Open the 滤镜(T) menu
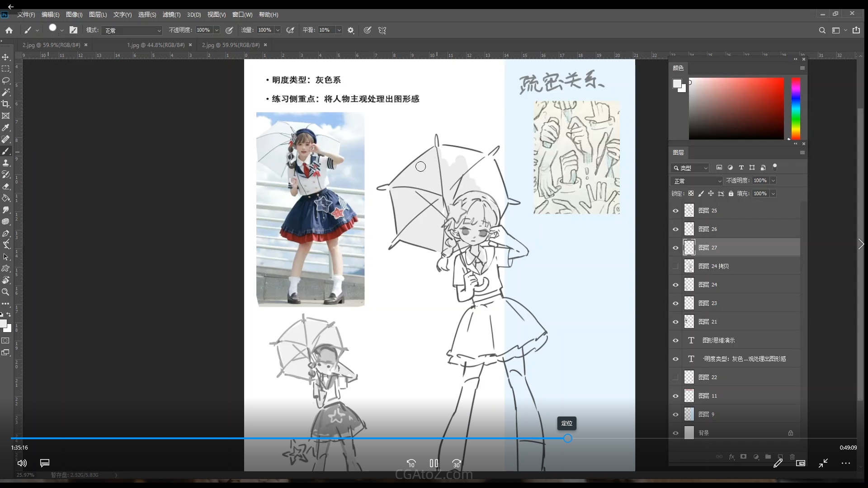Screen dimensions: 868x488 pos(171,14)
